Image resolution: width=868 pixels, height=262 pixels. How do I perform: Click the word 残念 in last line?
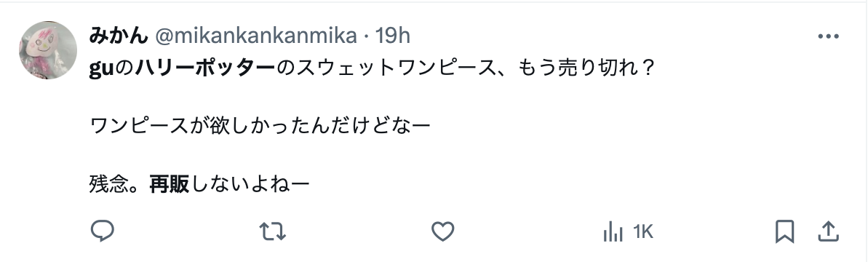click(x=109, y=184)
